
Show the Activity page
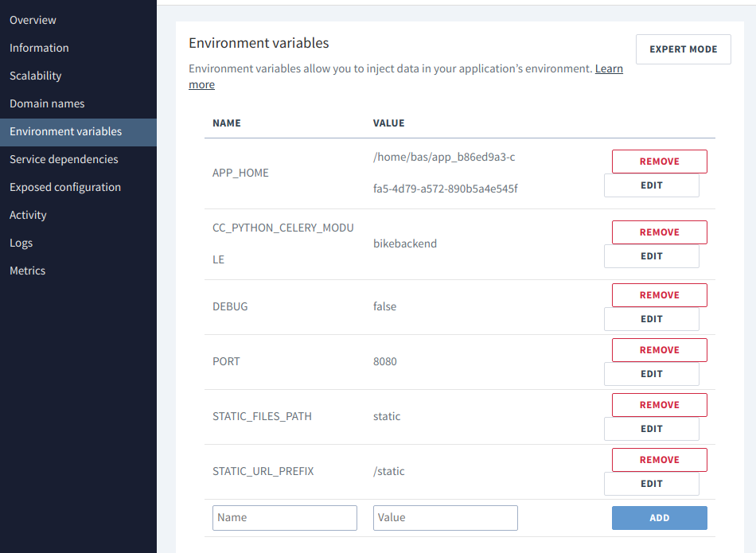[x=28, y=215]
